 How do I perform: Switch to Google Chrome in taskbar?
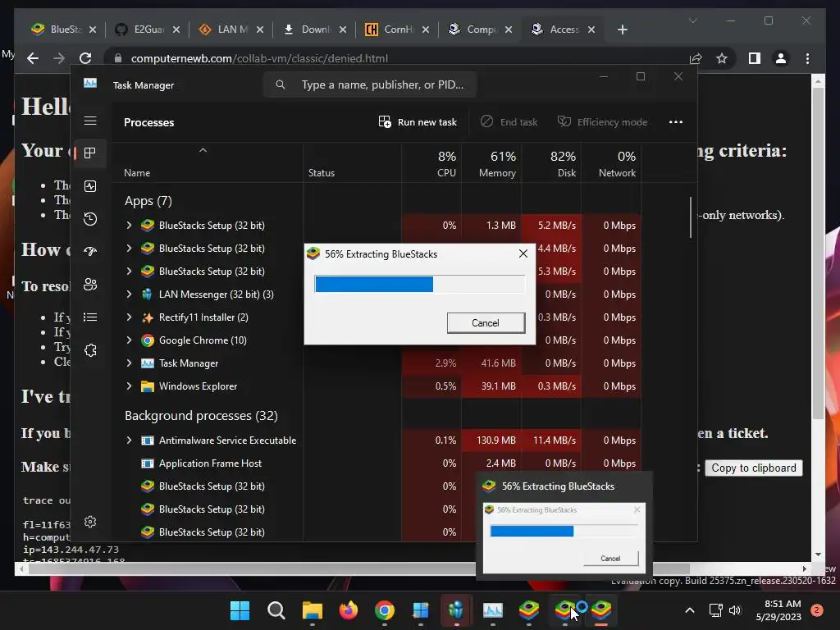[x=385, y=610]
